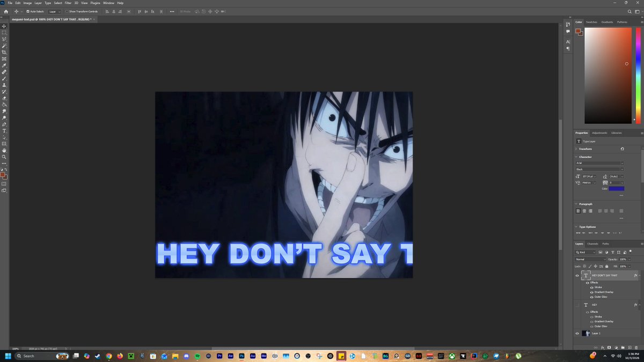Click the font size input field
Screen dimensions: 644x362
click(x=589, y=176)
